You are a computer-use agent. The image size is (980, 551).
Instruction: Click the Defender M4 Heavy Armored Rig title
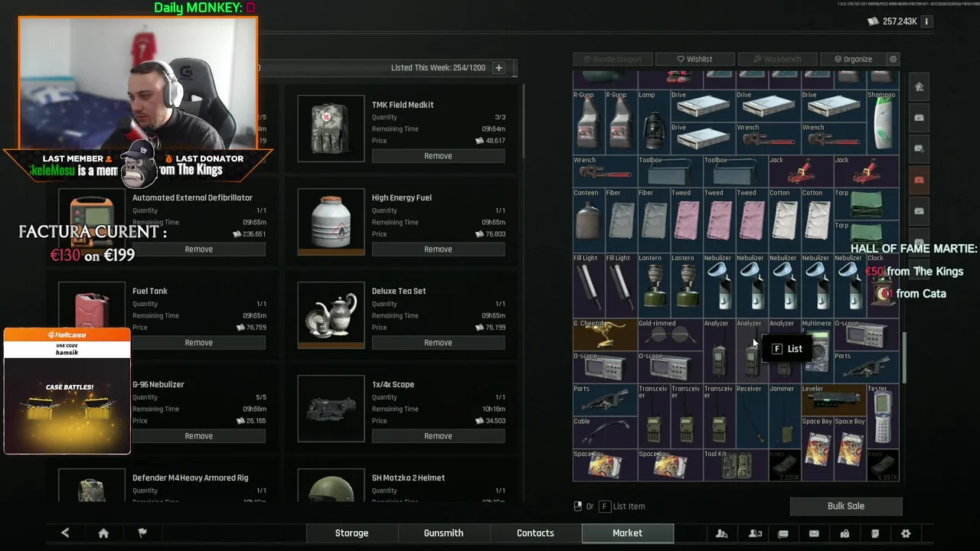tap(190, 478)
